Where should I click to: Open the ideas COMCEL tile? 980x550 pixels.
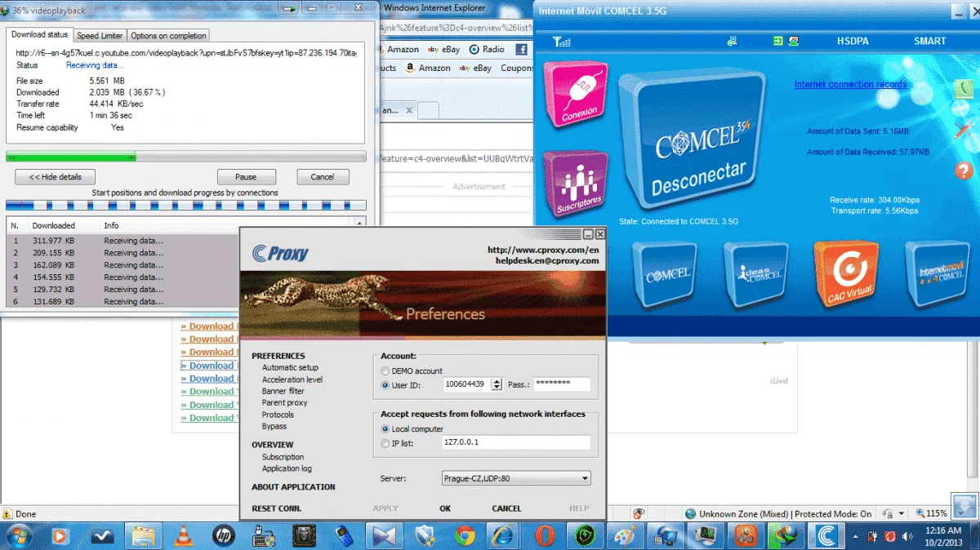[756, 274]
